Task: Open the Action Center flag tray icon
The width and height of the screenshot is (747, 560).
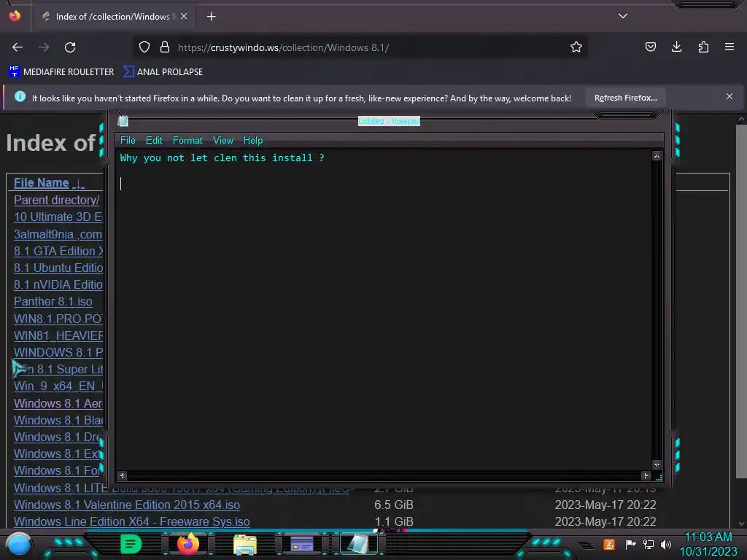Action: coord(630,544)
